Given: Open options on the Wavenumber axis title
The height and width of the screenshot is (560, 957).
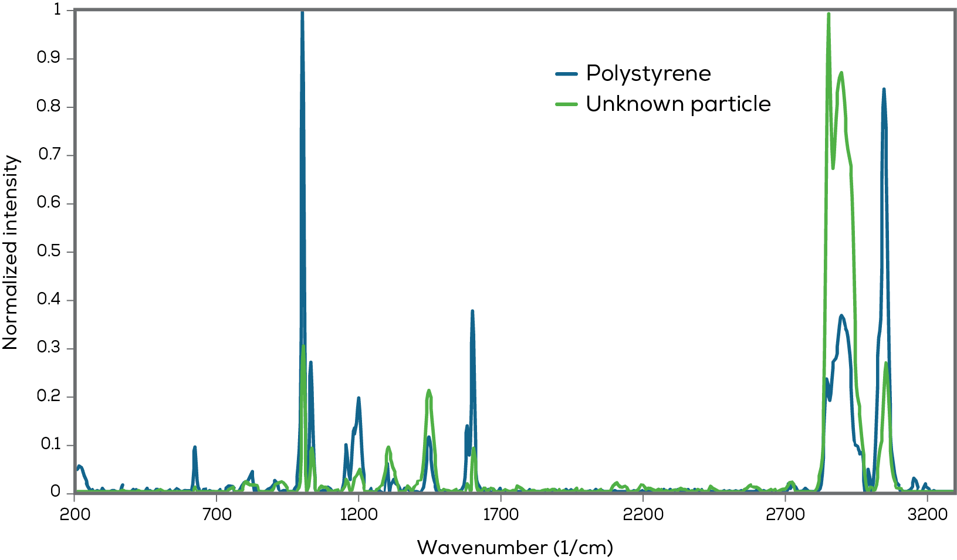Looking at the screenshot, I should click(515, 546).
